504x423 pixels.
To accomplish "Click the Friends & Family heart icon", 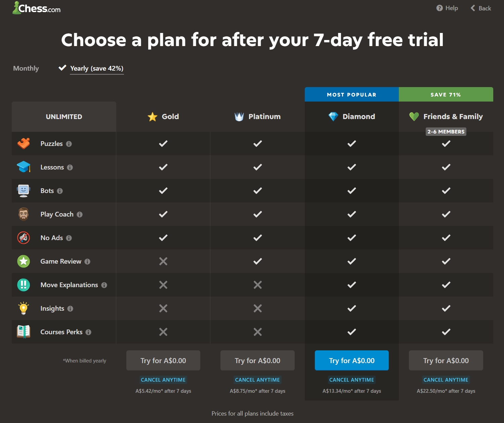I will 414,117.
